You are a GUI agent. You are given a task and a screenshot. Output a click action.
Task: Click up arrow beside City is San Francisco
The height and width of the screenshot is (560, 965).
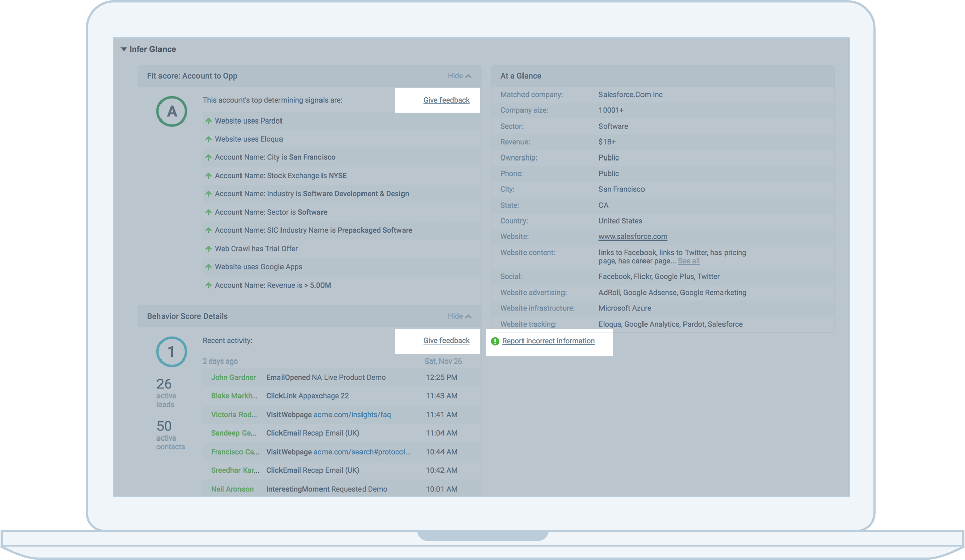pyautogui.click(x=208, y=157)
